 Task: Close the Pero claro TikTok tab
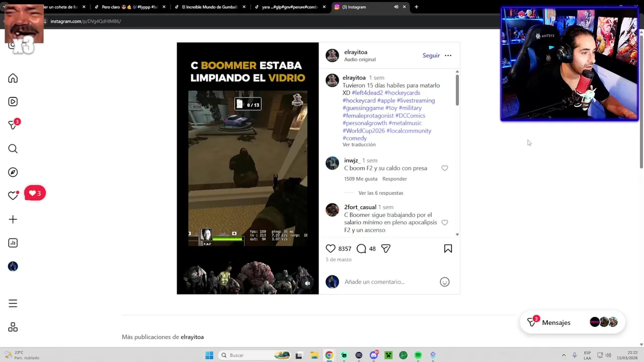click(x=164, y=7)
